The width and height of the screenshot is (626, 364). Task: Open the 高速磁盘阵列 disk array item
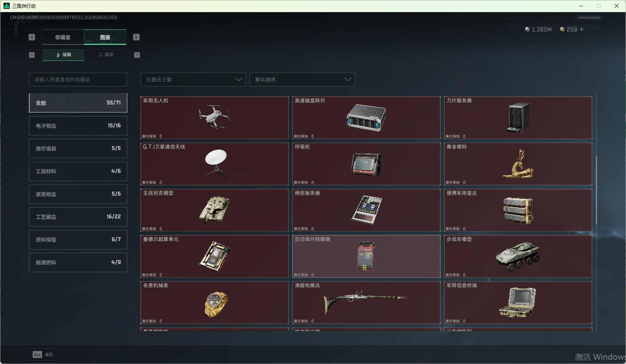coord(366,118)
